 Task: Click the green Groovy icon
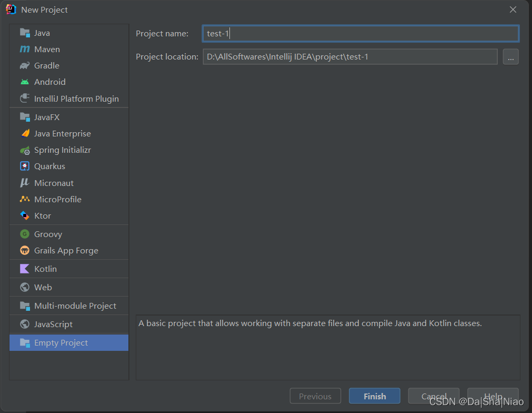coord(25,234)
